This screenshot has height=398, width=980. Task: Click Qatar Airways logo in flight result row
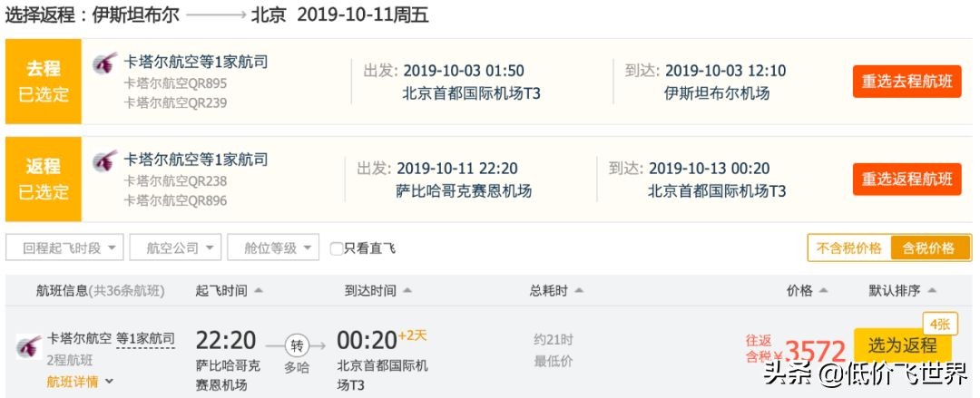28,345
